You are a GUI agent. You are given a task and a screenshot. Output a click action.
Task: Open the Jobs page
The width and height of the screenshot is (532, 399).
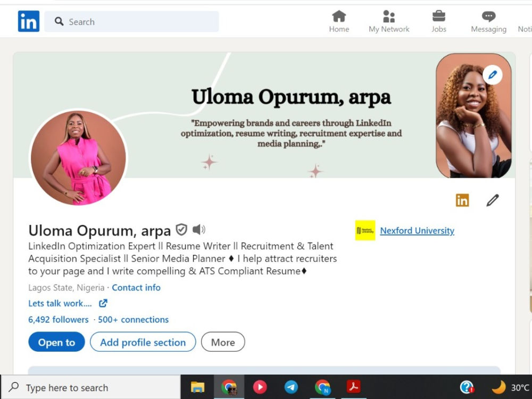(439, 21)
